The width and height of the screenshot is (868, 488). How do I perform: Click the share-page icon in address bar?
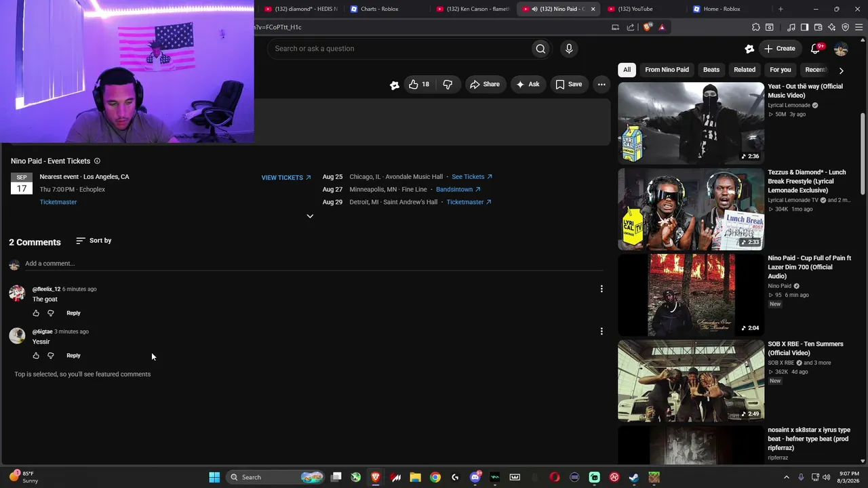(631, 27)
